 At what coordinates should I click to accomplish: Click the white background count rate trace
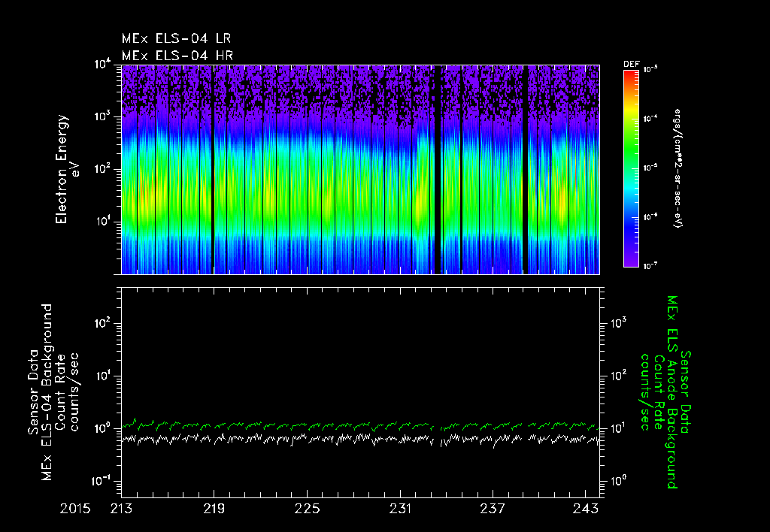coord(360,440)
